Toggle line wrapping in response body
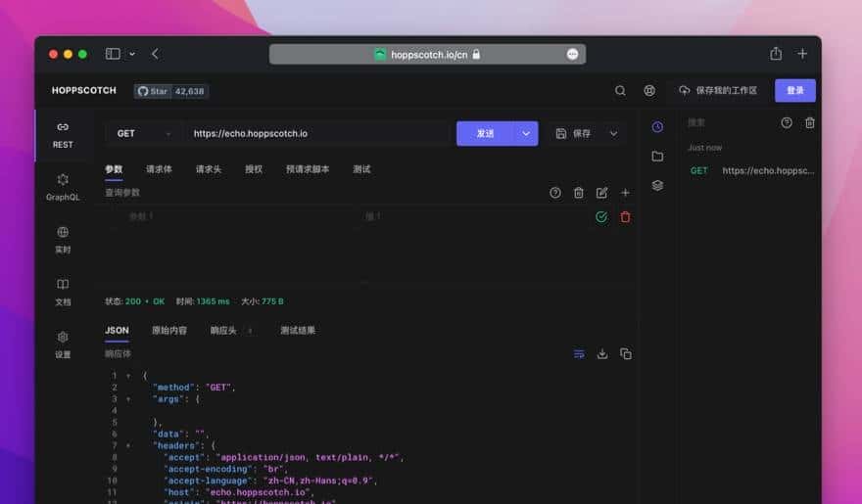Image resolution: width=862 pixels, height=504 pixels. pyautogui.click(x=579, y=354)
